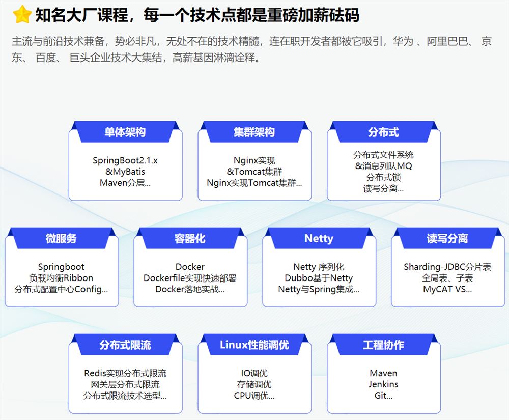Click the yellow star icon beside the headline

[22, 15]
